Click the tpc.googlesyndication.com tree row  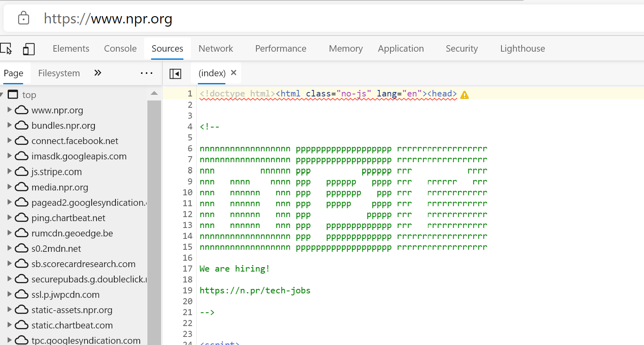point(73,340)
